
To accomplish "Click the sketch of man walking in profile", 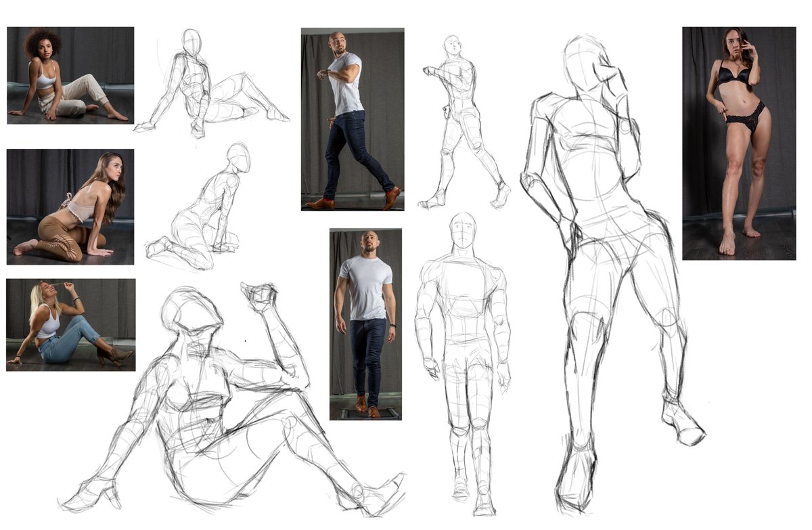I will click(x=464, y=122).
